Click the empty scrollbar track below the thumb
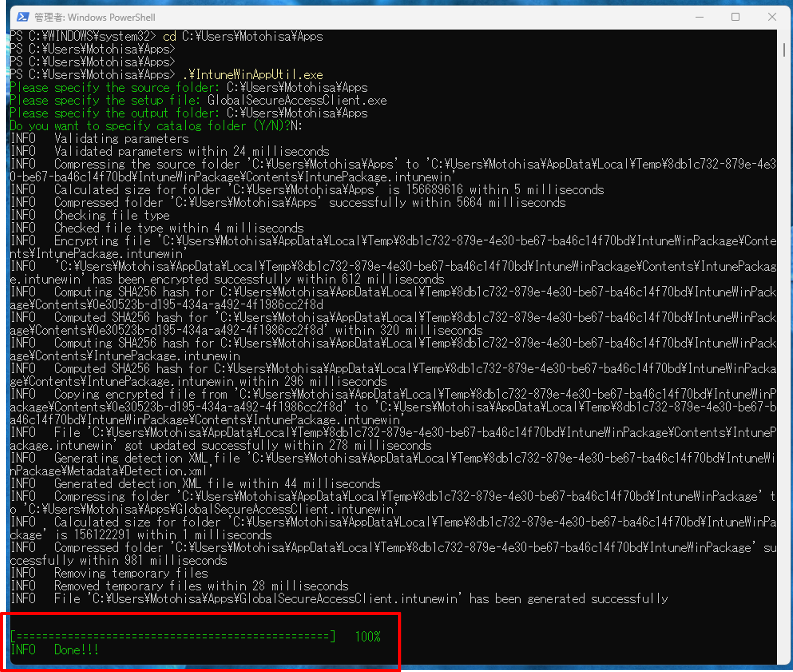The width and height of the screenshot is (793, 672). click(784, 343)
